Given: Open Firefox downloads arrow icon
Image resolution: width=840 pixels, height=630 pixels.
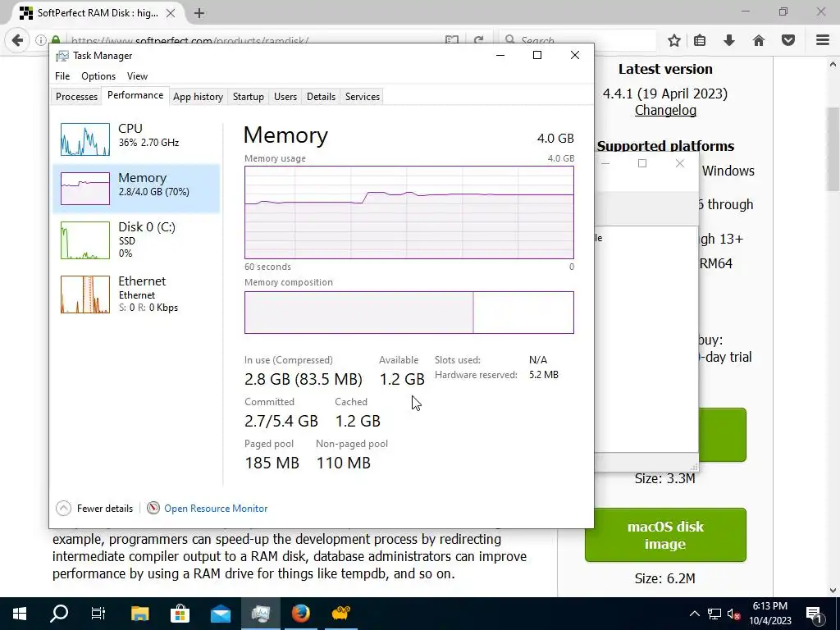Looking at the screenshot, I should [x=729, y=40].
